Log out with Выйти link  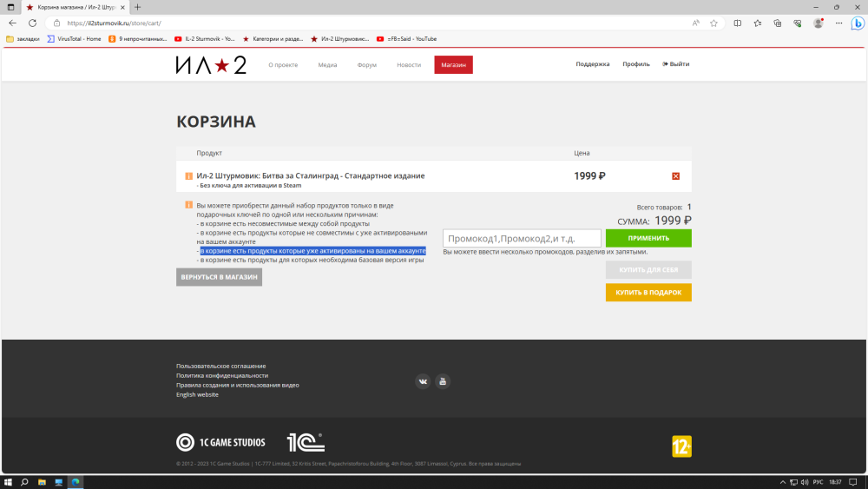[x=676, y=64]
